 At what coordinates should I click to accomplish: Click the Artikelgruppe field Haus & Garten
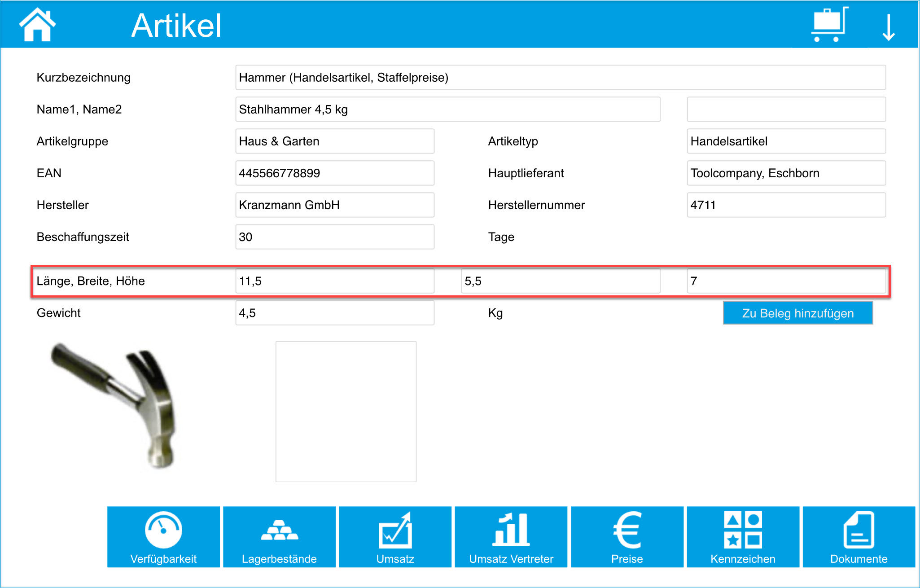[x=334, y=141]
